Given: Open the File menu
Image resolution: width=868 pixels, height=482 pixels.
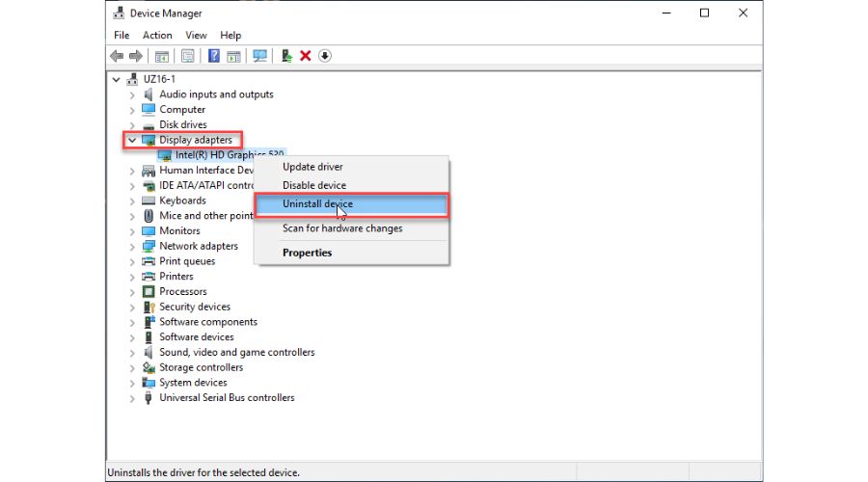Looking at the screenshot, I should pyautogui.click(x=122, y=35).
